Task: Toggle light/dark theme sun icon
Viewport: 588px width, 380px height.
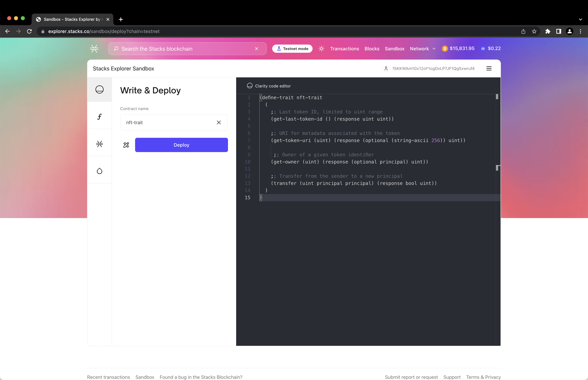Action: pyautogui.click(x=321, y=49)
